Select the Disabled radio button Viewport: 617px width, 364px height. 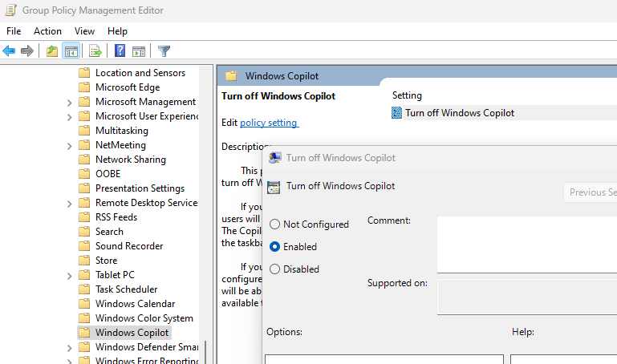(274, 269)
